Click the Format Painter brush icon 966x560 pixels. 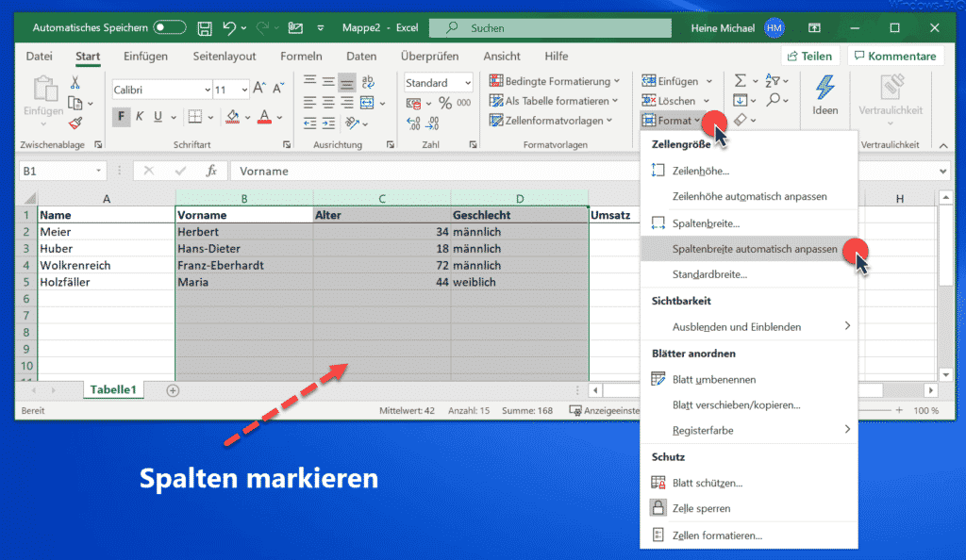coord(75,124)
